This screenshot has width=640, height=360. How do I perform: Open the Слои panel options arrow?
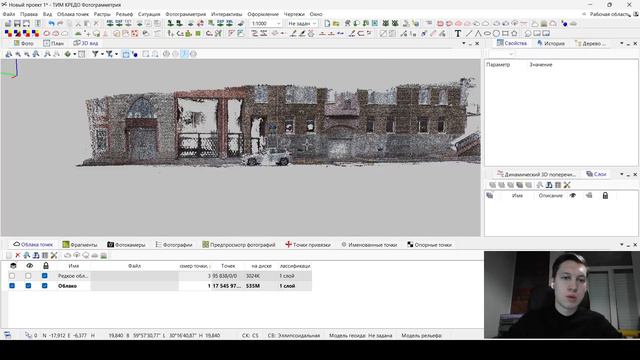click(x=622, y=174)
